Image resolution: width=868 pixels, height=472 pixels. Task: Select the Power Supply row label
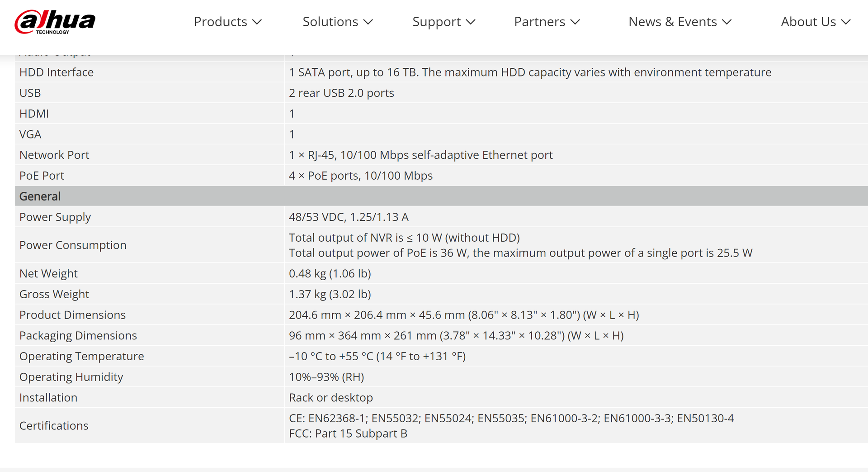(x=55, y=217)
